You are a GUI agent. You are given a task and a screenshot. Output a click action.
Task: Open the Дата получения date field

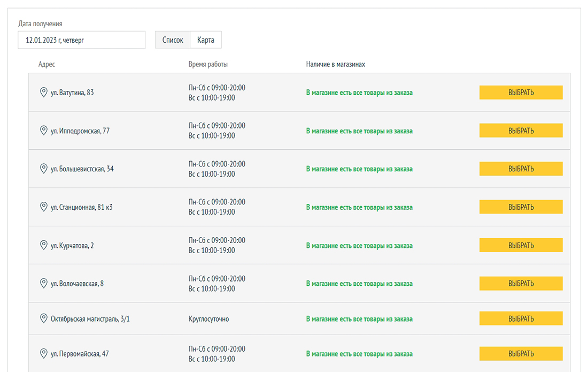point(81,40)
